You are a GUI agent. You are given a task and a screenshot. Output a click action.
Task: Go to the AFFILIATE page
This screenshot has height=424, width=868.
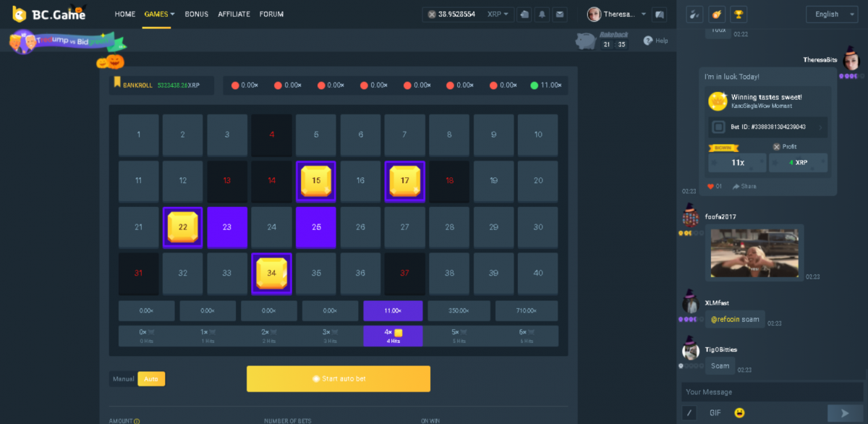coord(234,14)
